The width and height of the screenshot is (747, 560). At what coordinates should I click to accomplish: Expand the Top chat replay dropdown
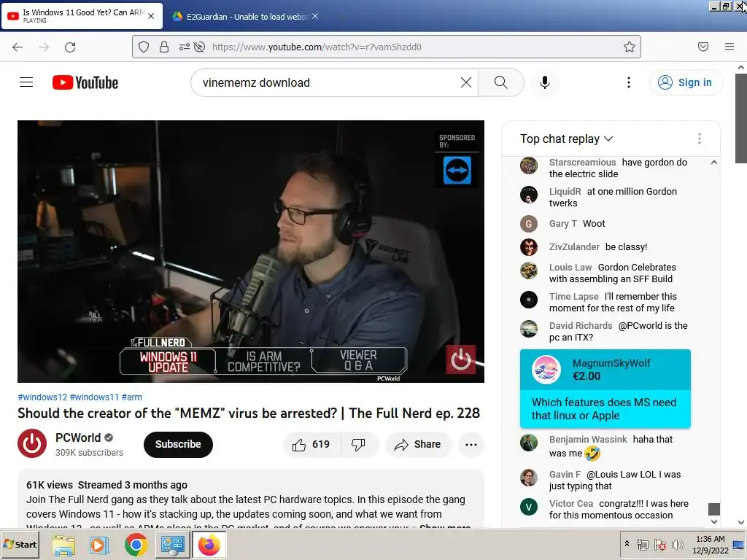click(x=566, y=139)
